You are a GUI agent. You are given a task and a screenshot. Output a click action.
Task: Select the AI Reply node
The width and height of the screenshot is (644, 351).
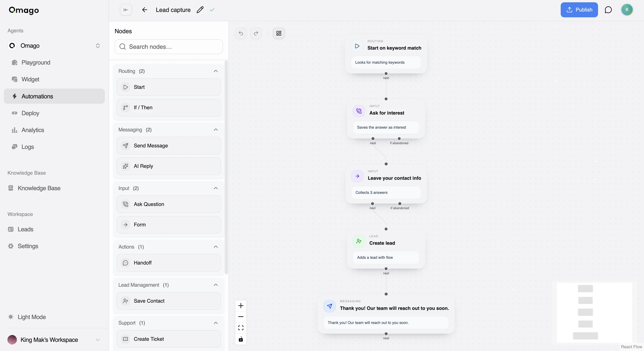coord(169,166)
